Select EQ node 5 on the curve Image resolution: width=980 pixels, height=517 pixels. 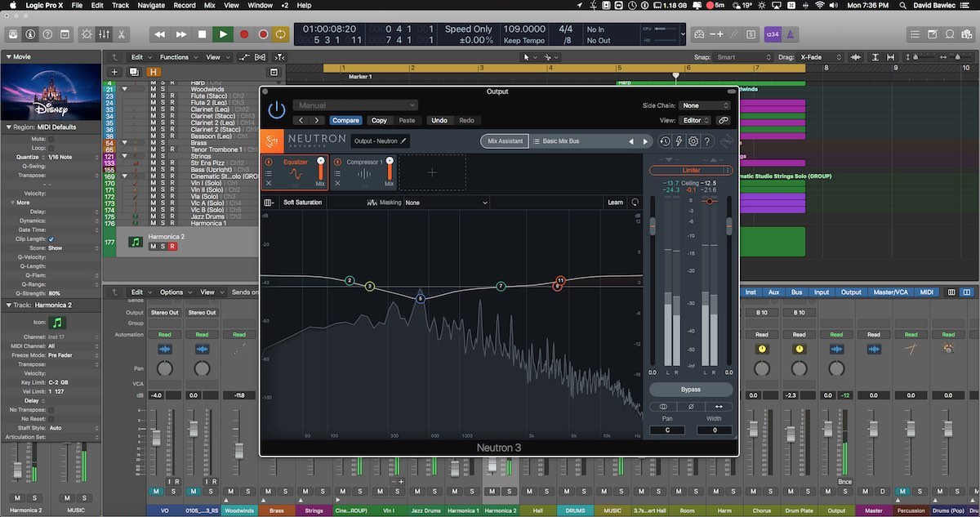point(421,299)
